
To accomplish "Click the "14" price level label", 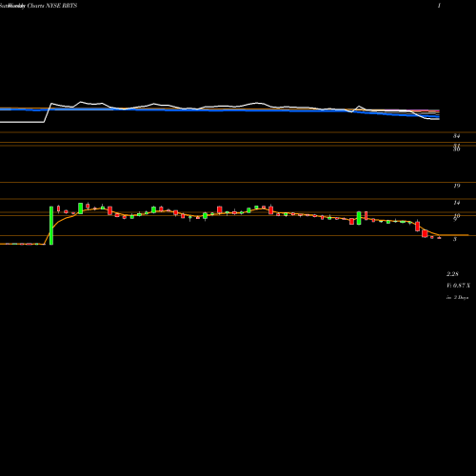I will coord(457,202).
